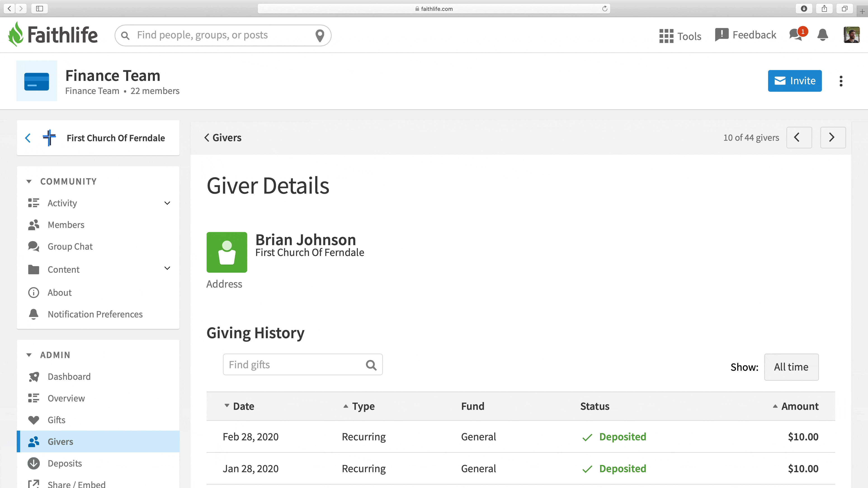Click the Givers people icon
868x488 pixels.
[x=33, y=441]
